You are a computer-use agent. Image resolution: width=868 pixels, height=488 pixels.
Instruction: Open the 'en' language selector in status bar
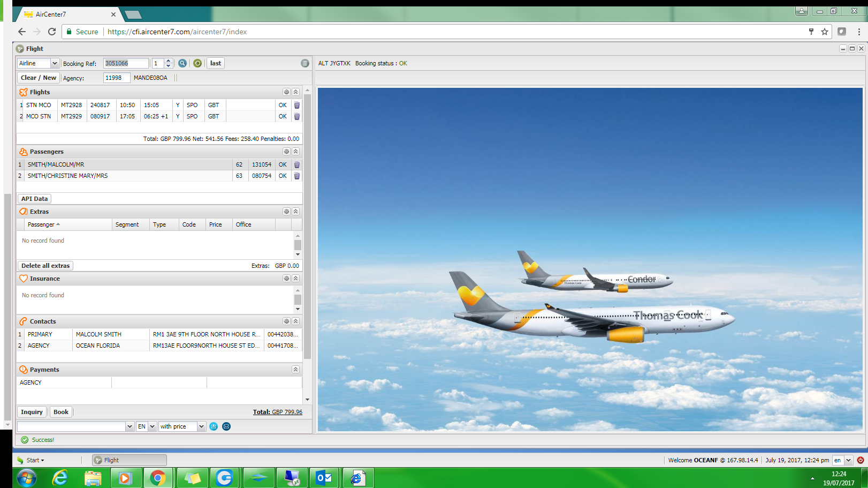click(x=848, y=460)
